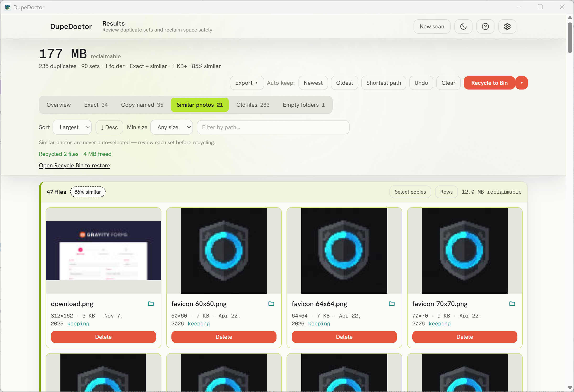Switch to the Copy-named 35 tab
The width and height of the screenshot is (574, 392).
pos(142,105)
